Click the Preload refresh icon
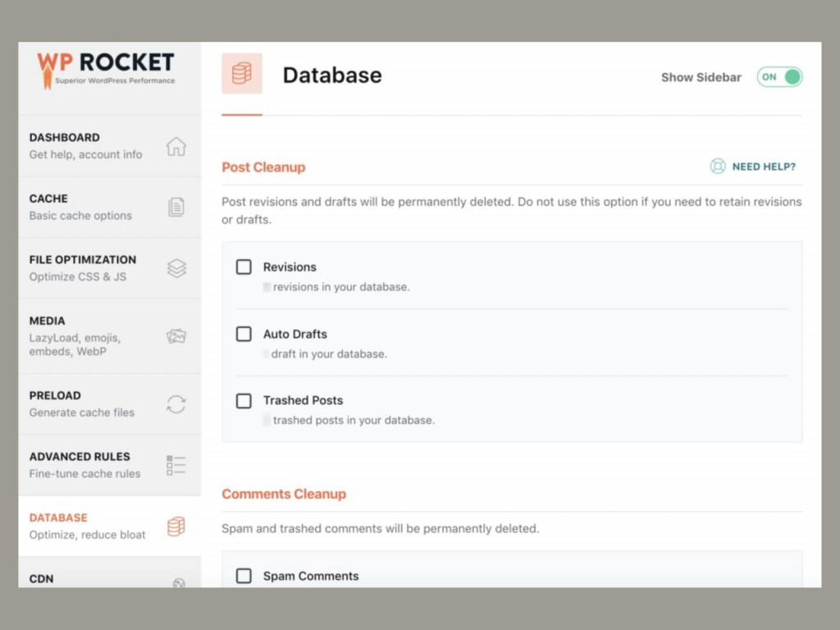The image size is (840, 630). click(176, 404)
